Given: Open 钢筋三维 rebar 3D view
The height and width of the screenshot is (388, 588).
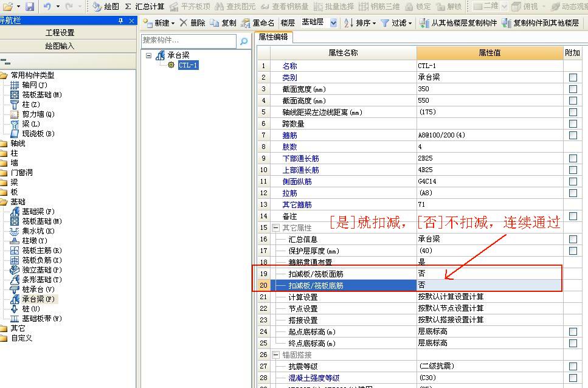Looking at the screenshot, I should [379, 6].
